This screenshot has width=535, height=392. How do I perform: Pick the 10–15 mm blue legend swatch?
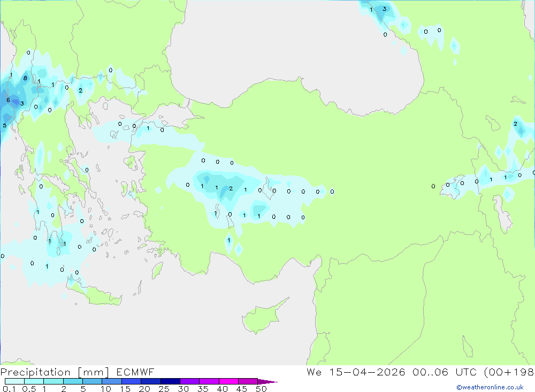(112, 381)
